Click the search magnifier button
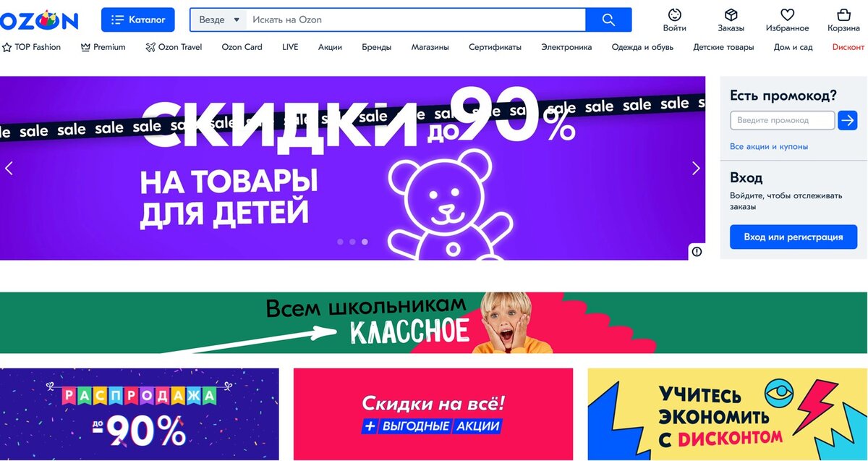The image size is (868, 461). tap(608, 20)
